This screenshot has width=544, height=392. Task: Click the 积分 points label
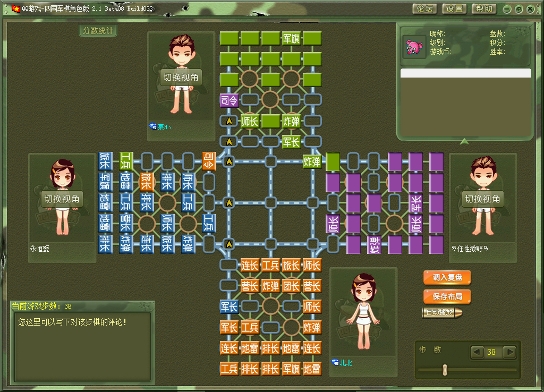pyautogui.click(x=497, y=42)
